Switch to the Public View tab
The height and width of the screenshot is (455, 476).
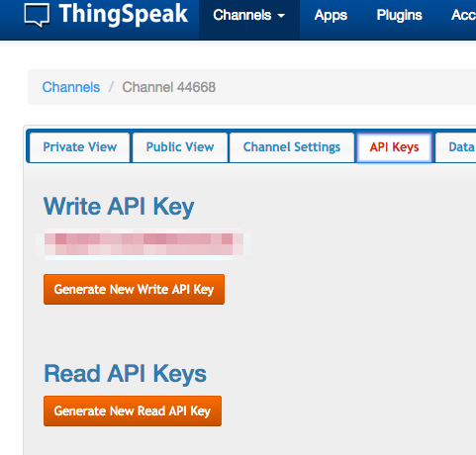[180, 147]
